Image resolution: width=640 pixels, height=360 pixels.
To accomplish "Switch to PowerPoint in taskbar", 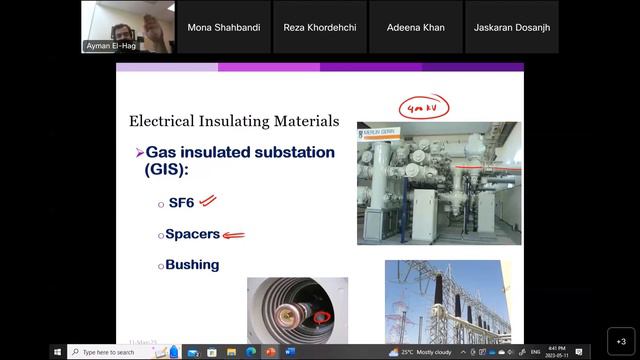I will pyautogui.click(x=270, y=352).
